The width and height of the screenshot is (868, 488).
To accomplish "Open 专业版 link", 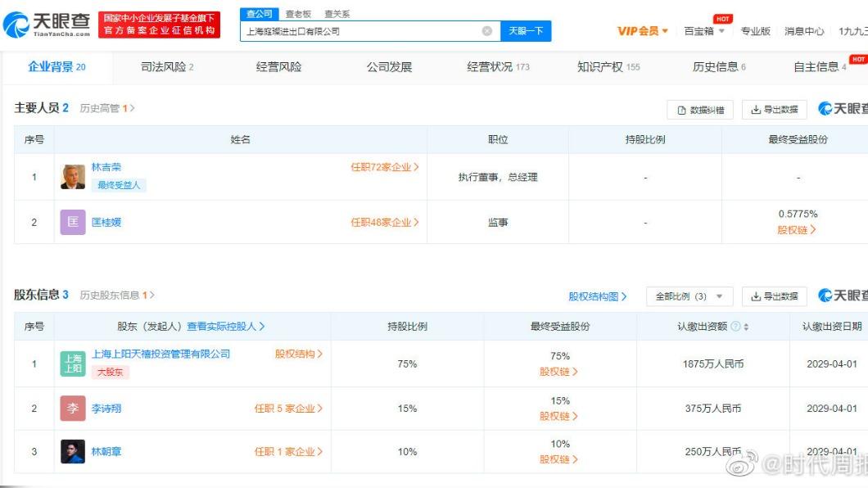I will tap(756, 31).
